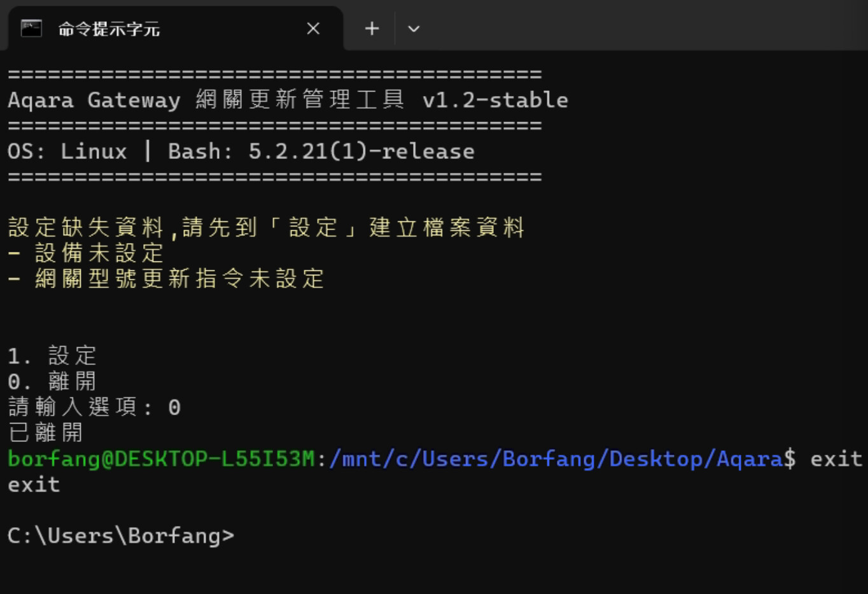Image resolution: width=868 pixels, height=594 pixels.
Task: Click the "1. 設定" menu option
Action: click(x=52, y=356)
